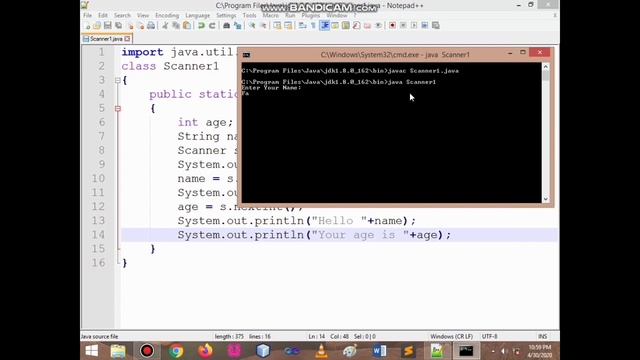Image resolution: width=640 pixels, height=360 pixels.
Task: Show the Document Map panel icon
Action: coord(346,26)
